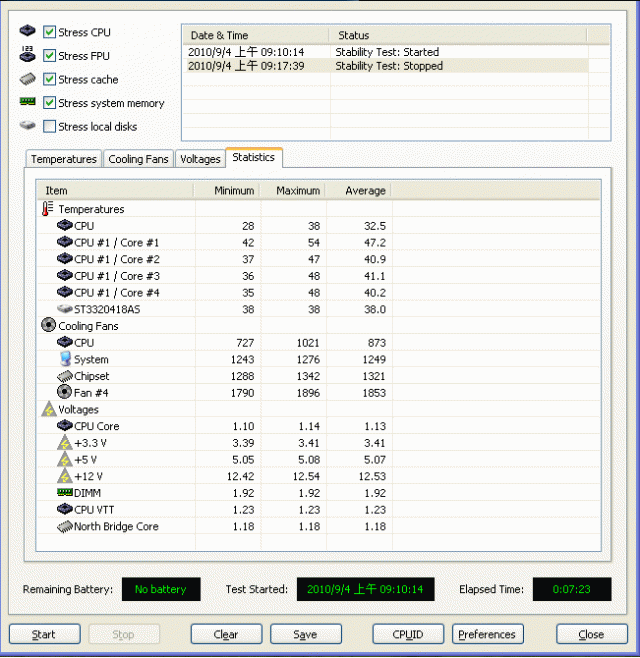Click the Maximum column header
Screen dimensions: 640x658
293,191
